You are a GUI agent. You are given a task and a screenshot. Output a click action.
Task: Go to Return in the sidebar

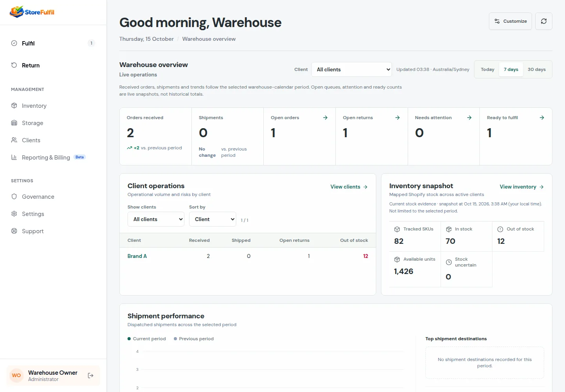53,65
